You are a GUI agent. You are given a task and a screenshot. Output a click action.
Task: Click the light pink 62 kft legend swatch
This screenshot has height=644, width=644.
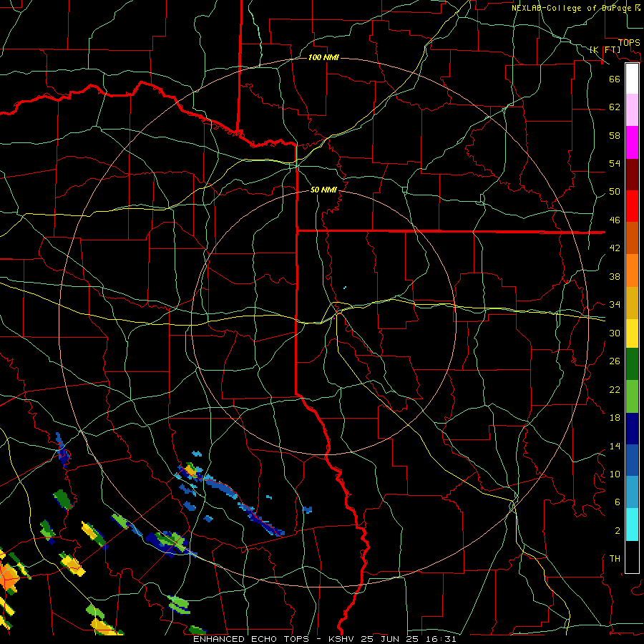click(632, 110)
